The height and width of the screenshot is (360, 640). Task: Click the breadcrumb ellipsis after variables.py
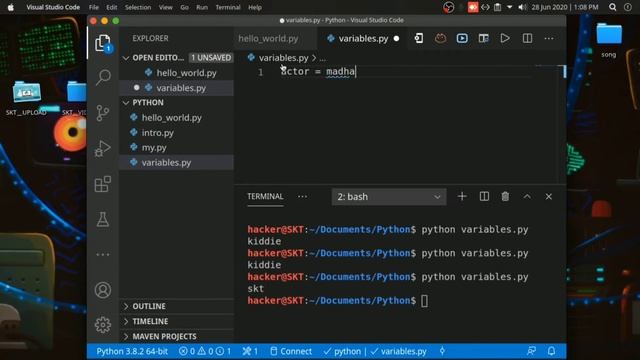point(322,58)
